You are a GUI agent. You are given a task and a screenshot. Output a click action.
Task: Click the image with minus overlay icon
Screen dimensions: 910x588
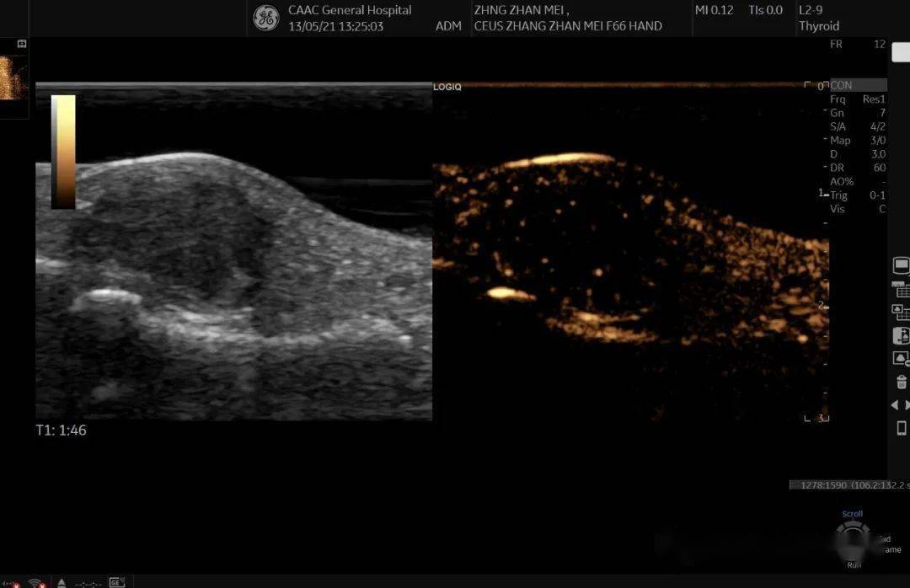(x=902, y=359)
